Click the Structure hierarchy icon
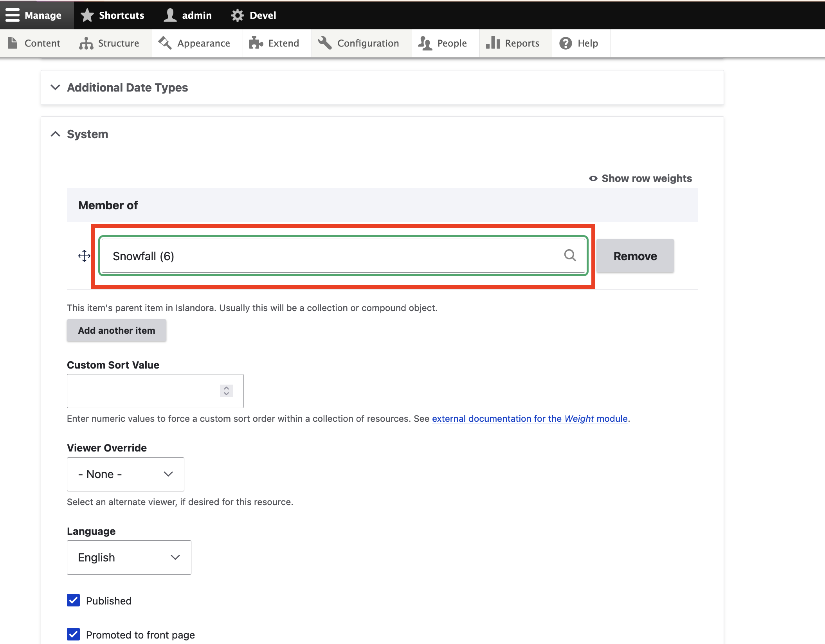This screenshot has width=825, height=644. point(86,43)
